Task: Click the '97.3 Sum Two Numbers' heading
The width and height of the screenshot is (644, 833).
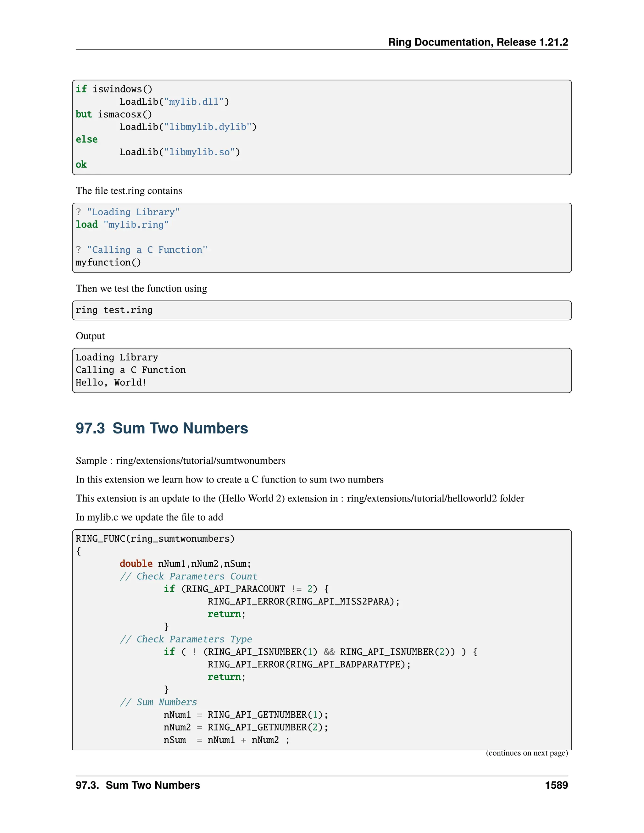Action: [162, 428]
